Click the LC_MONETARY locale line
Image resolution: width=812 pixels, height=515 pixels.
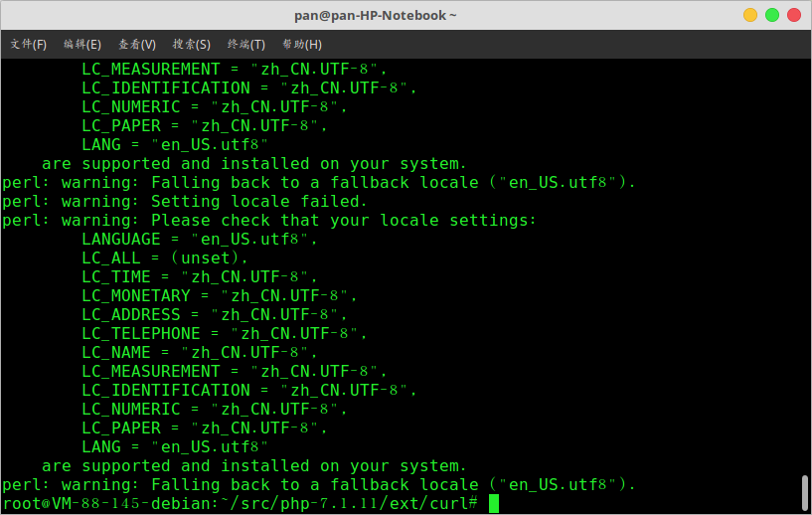point(219,296)
